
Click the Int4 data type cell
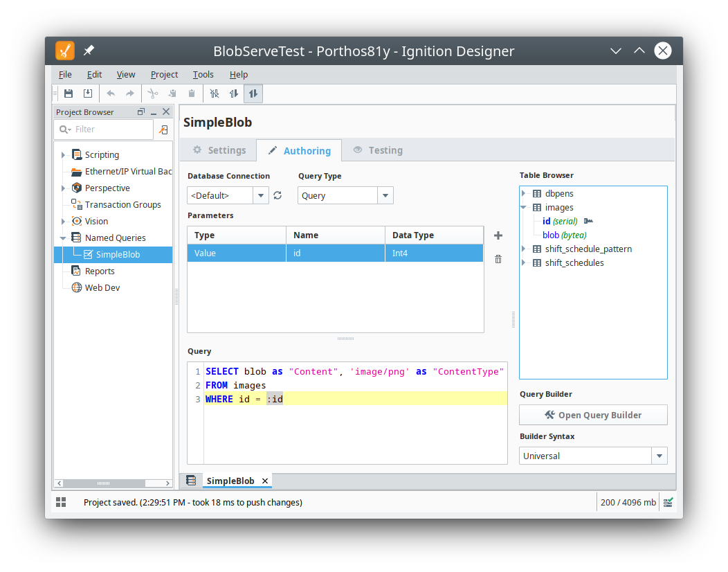coord(434,253)
